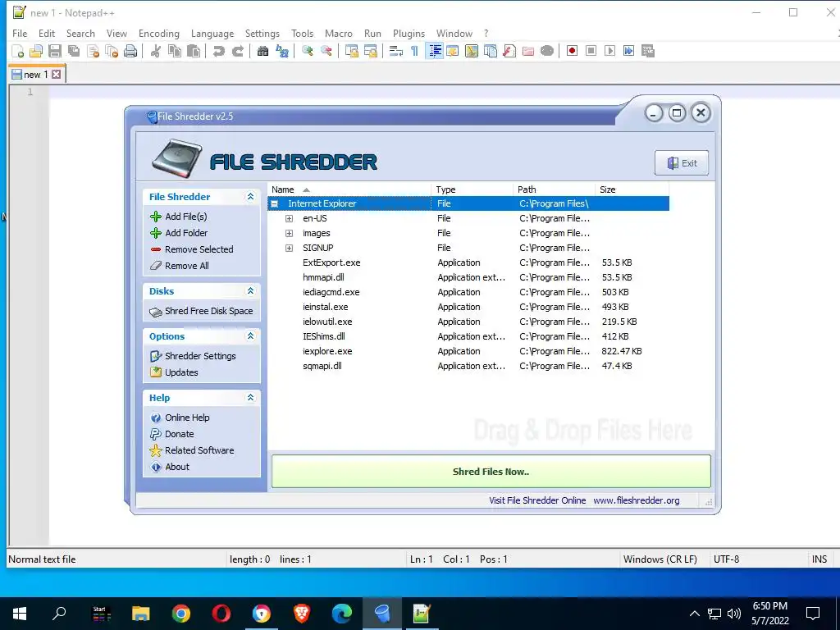Image resolution: width=840 pixels, height=630 pixels.
Task: Open Plugins menu in Notepad++
Action: click(x=409, y=33)
